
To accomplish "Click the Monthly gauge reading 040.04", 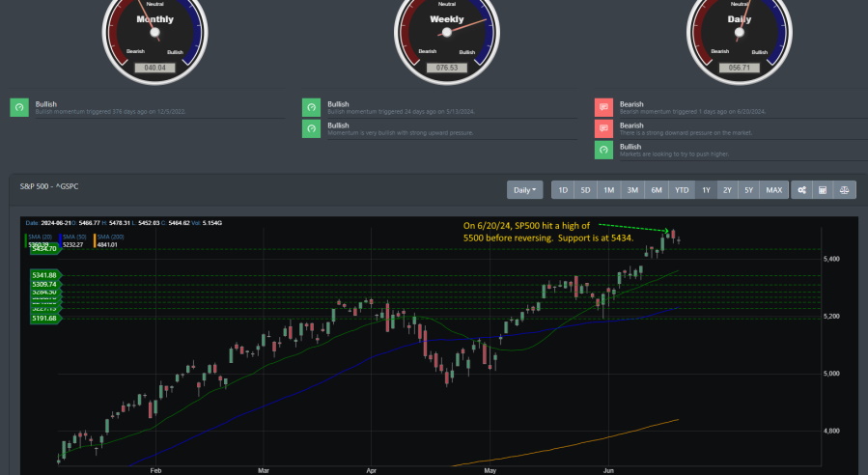I will pyautogui.click(x=155, y=68).
